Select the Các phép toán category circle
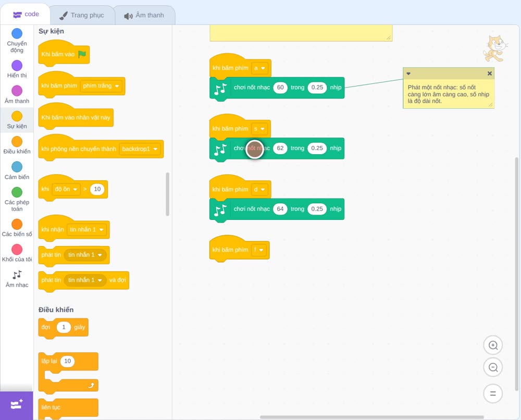521x420 pixels. point(17,192)
